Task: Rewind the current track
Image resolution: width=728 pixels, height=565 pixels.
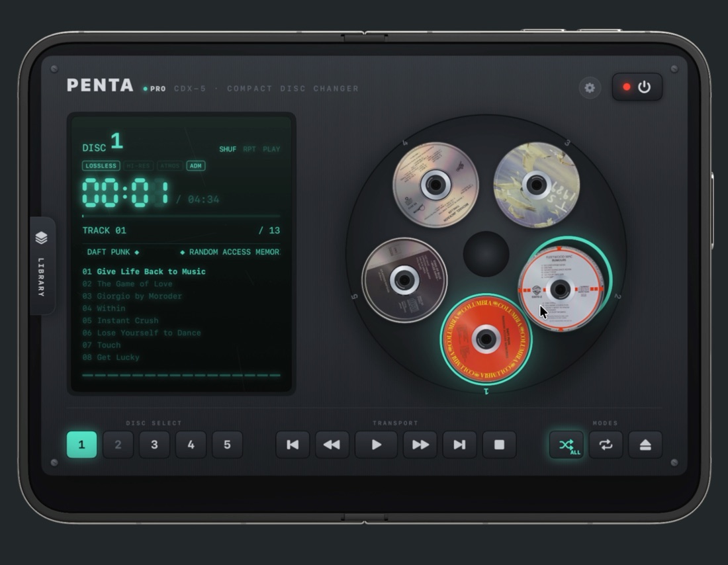Action: [332, 445]
